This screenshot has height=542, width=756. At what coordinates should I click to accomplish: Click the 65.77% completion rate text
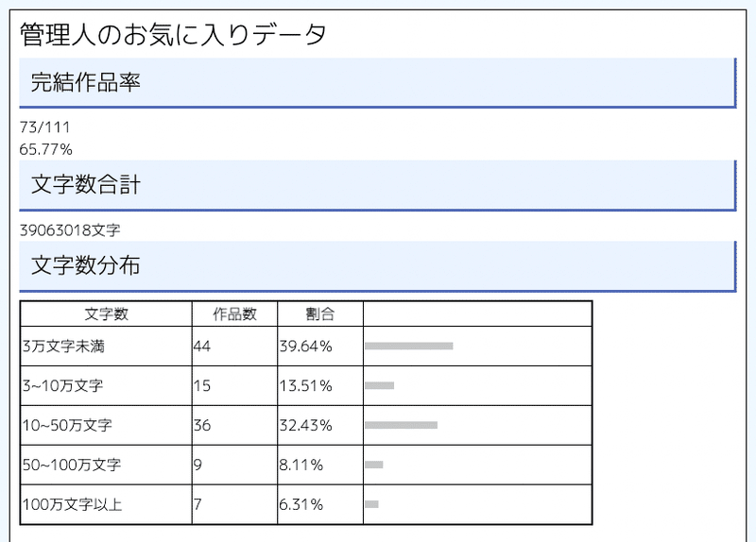[x=45, y=149]
